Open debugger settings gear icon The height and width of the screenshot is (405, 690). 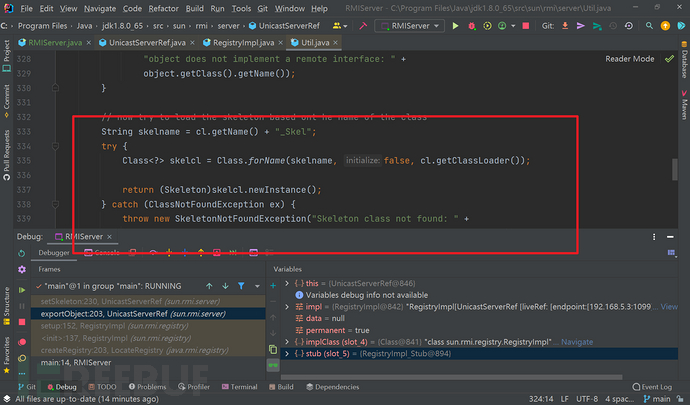[22, 269]
